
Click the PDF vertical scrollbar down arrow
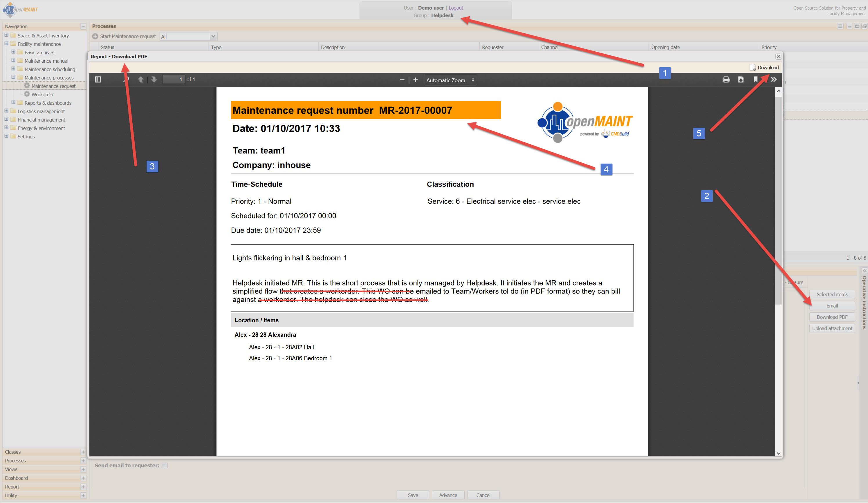coord(778,453)
